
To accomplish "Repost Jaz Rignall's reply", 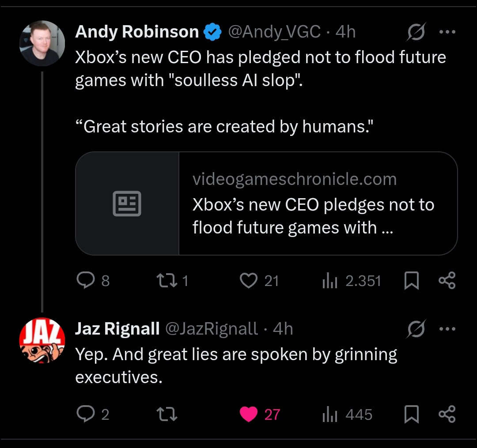I will [x=167, y=414].
